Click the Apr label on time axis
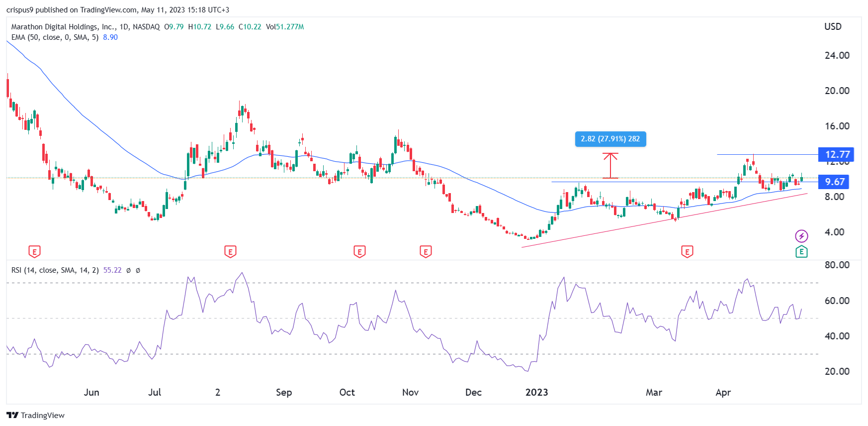Viewport: 868px width, 426px height. coord(723,392)
